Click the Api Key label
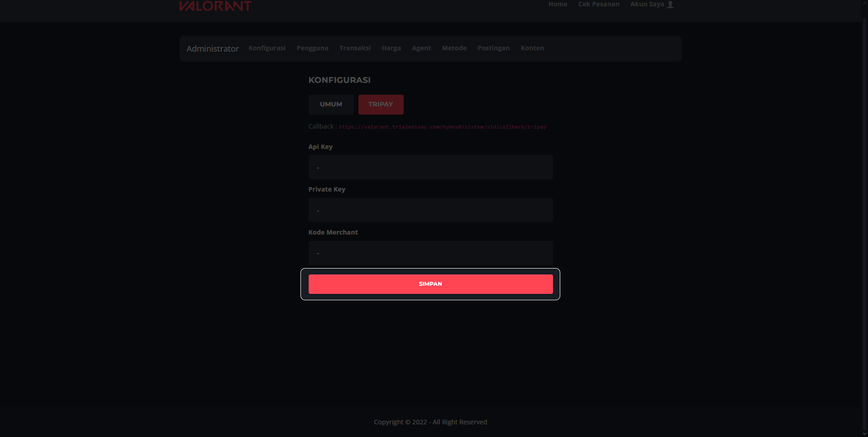Screen dimensions: 868x437 click(320, 147)
